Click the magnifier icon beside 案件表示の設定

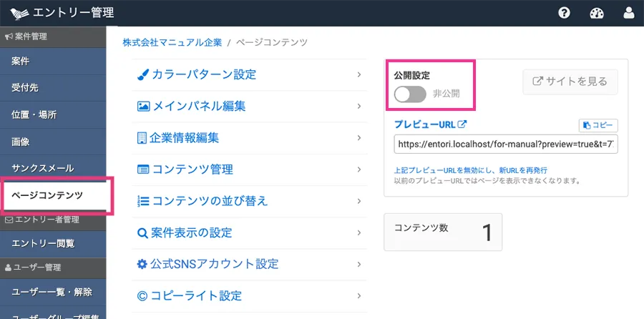click(x=142, y=232)
